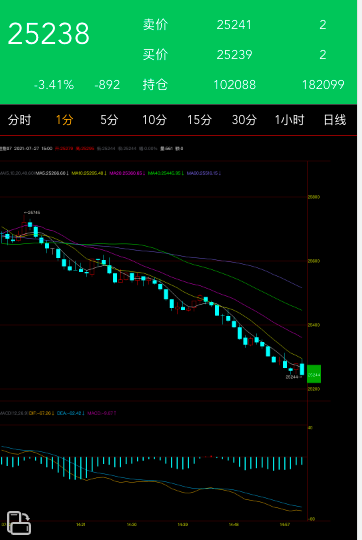This screenshot has width=362, height=540.
Task: Show the 1小时 hourly chart
Action: [289, 120]
